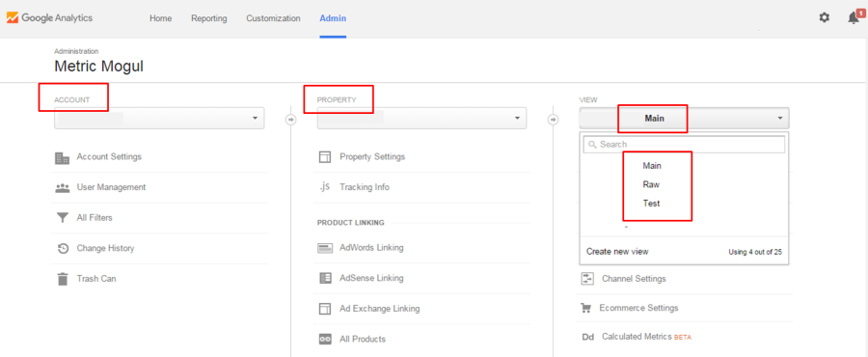Switch to the Customization tab
This screenshot has height=357, width=868.
[x=274, y=18]
